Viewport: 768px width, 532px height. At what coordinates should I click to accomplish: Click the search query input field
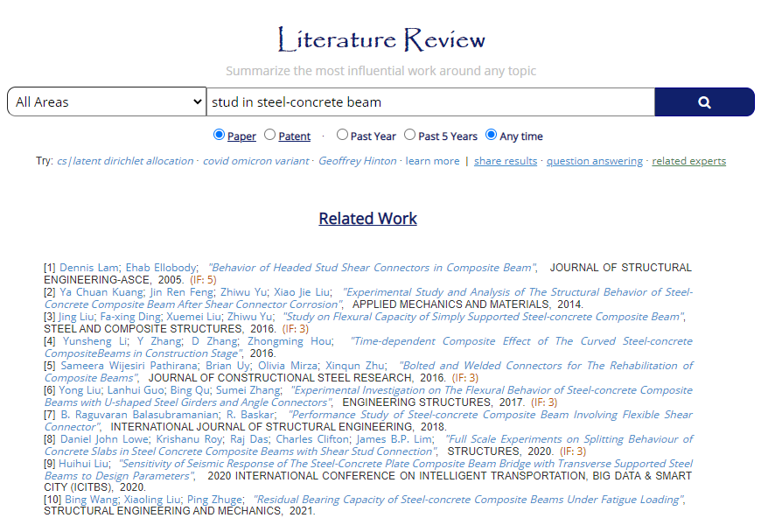[x=430, y=101]
